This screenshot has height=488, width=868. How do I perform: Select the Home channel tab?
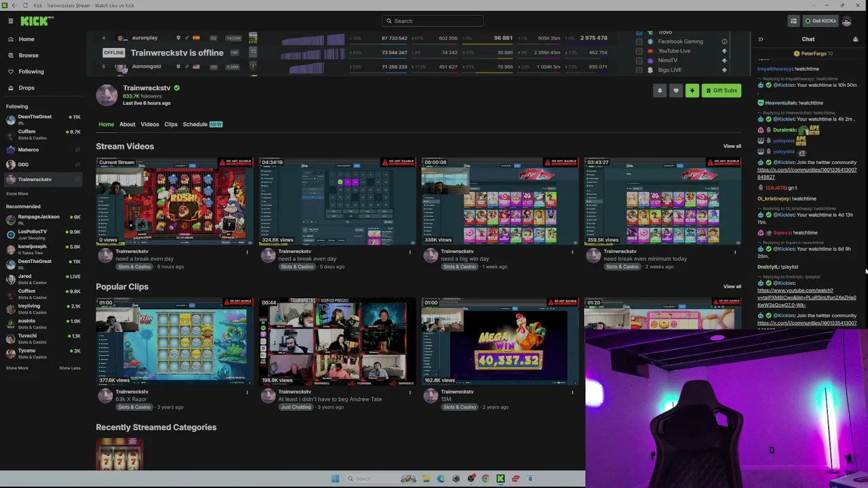pos(106,125)
